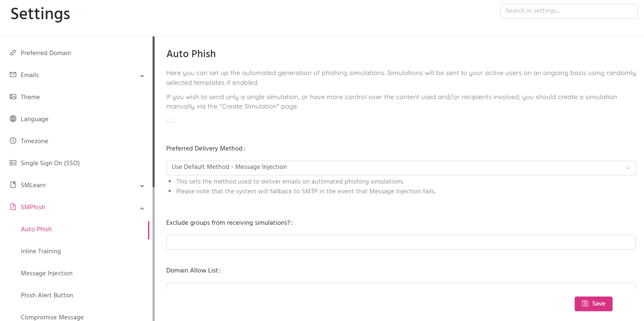644x321 pixels.
Task: Click the Save button
Action: tap(593, 304)
